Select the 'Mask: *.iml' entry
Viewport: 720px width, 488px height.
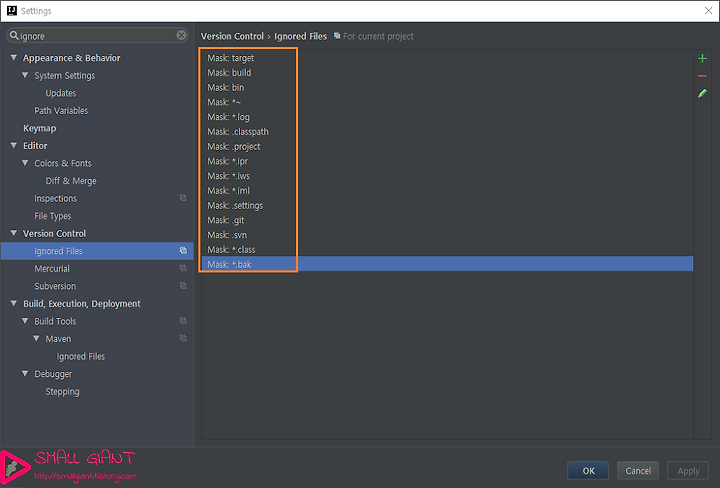pos(447,190)
